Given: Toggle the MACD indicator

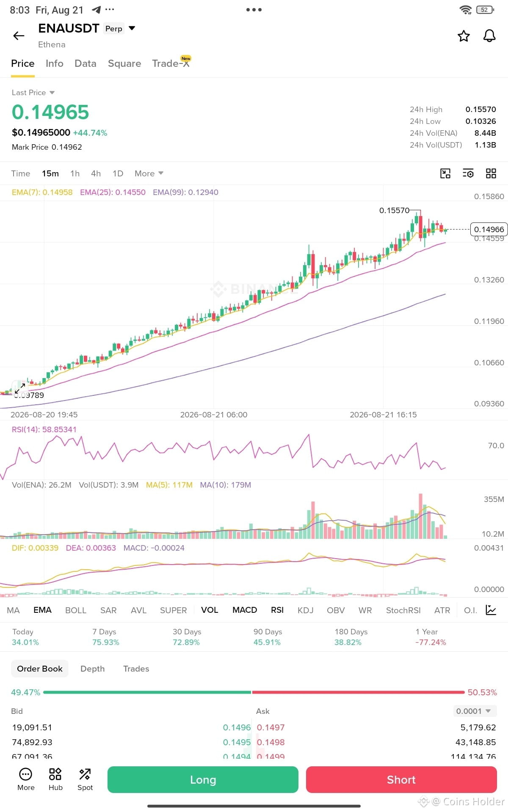Looking at the screenshot, I should pos(245,610).
